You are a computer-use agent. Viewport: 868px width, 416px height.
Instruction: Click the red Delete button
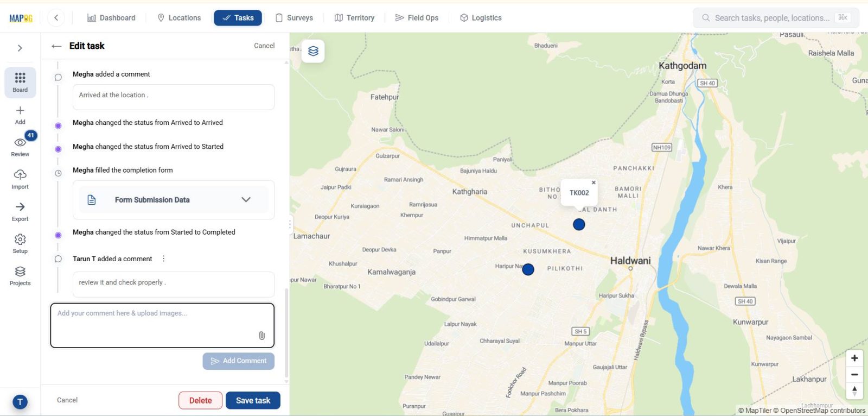coord(200,400)
